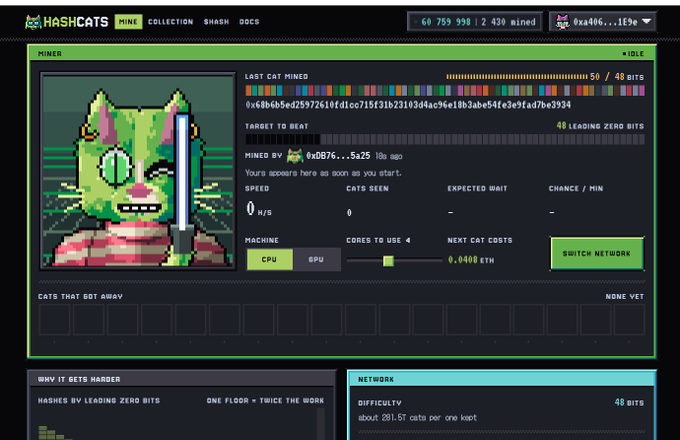Click the Cores To Use slider handle

pyautogui.click(x=388, y=261)
